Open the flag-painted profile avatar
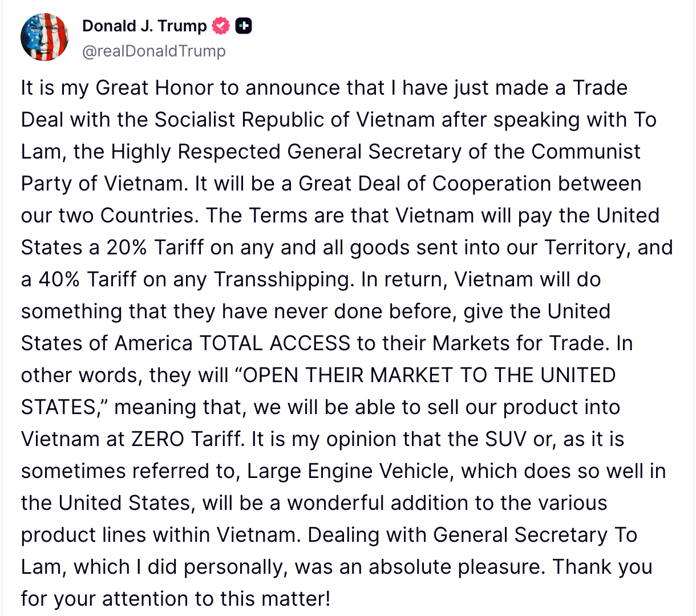Screen dimensions: 696x616 point(44,38)
